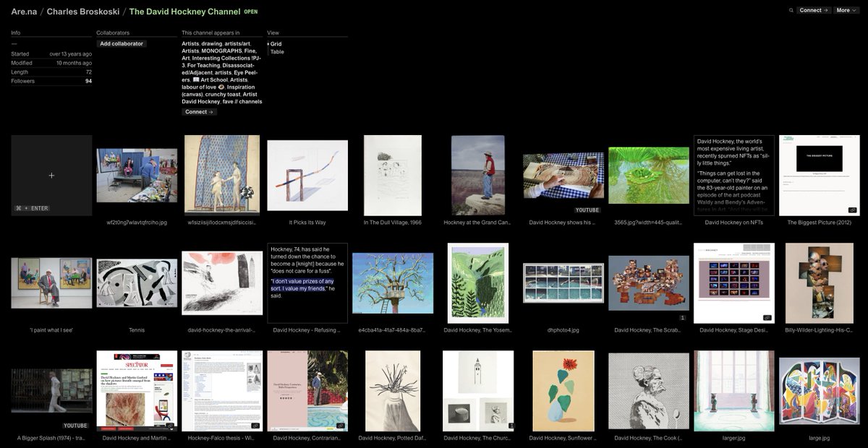Click the count badge on The Scrabble block
Viewport: 868px width, 448px height.
(x=682, y=317)
